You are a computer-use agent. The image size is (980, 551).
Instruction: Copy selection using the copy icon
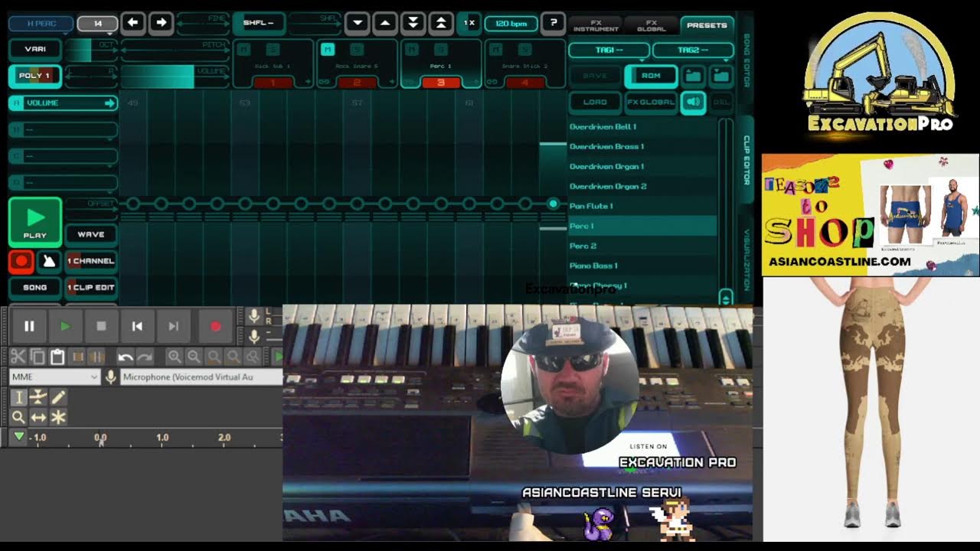point(38,357)
